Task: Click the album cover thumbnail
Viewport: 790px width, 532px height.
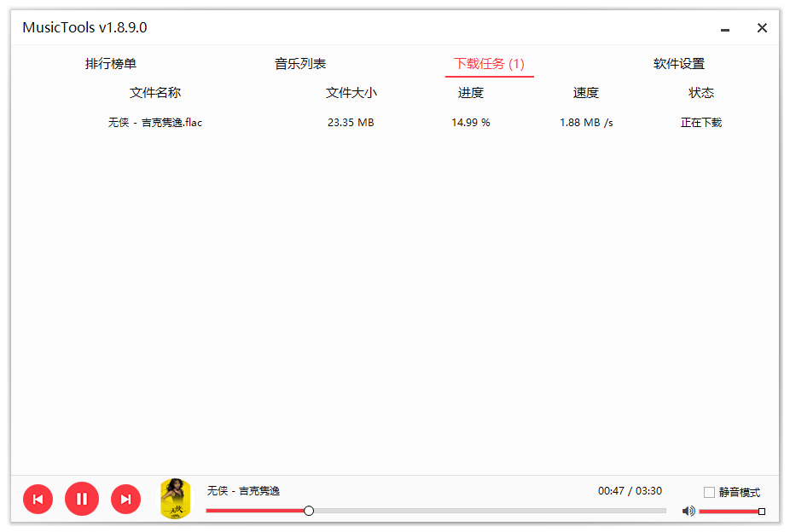Action: 175,499
